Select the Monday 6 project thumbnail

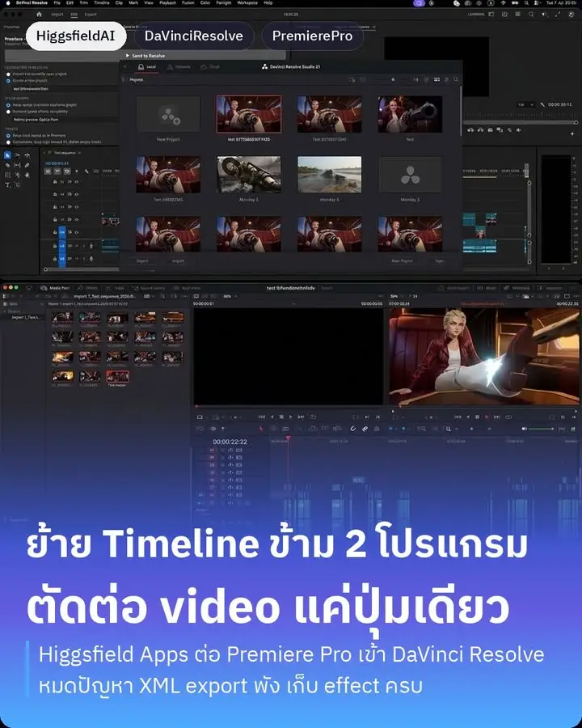(x=329, y=174)
